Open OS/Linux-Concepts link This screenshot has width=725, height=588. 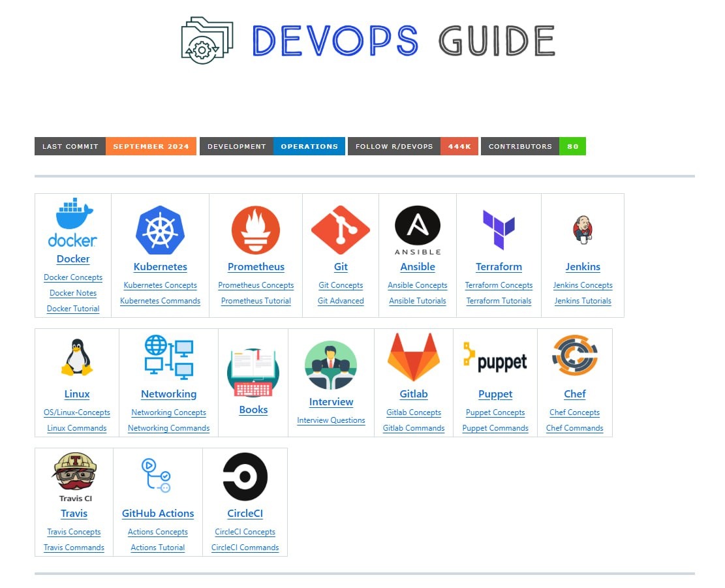tap(77, 412)
